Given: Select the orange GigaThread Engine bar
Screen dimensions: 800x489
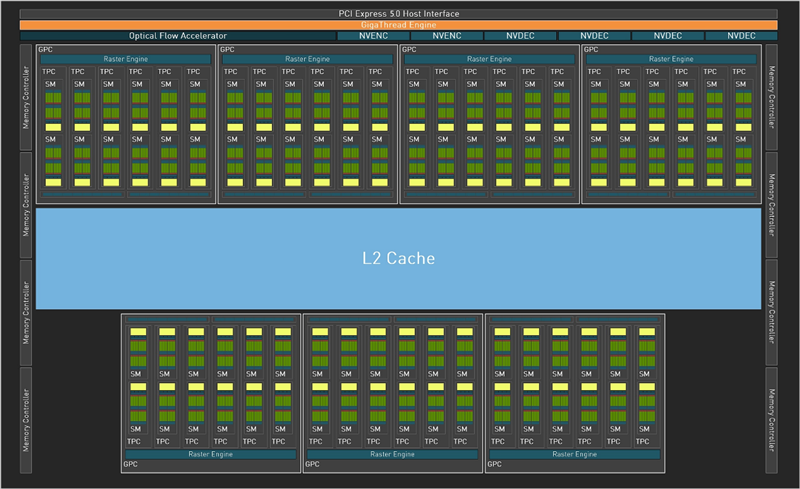Looking at the screenshot, I should [x=399, y=24].
